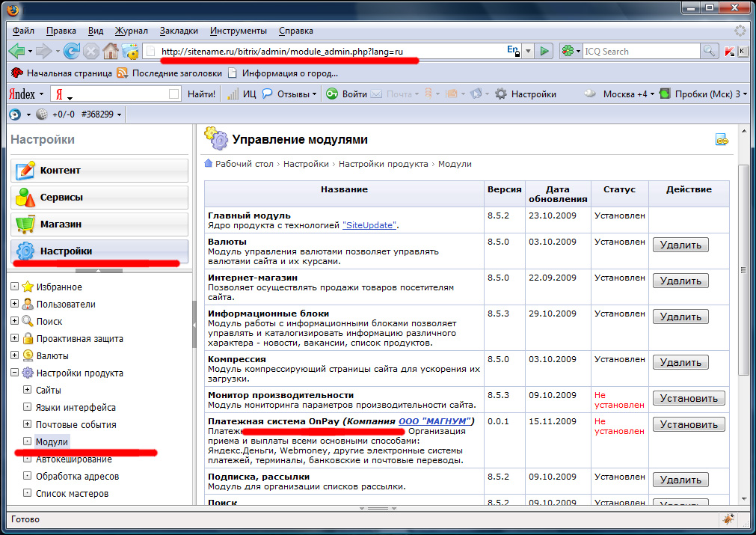The width and height of the screenshot is (756, 535).
Task: Click Удалить for Информационные блоки module
Action: (x=680, y=317)
